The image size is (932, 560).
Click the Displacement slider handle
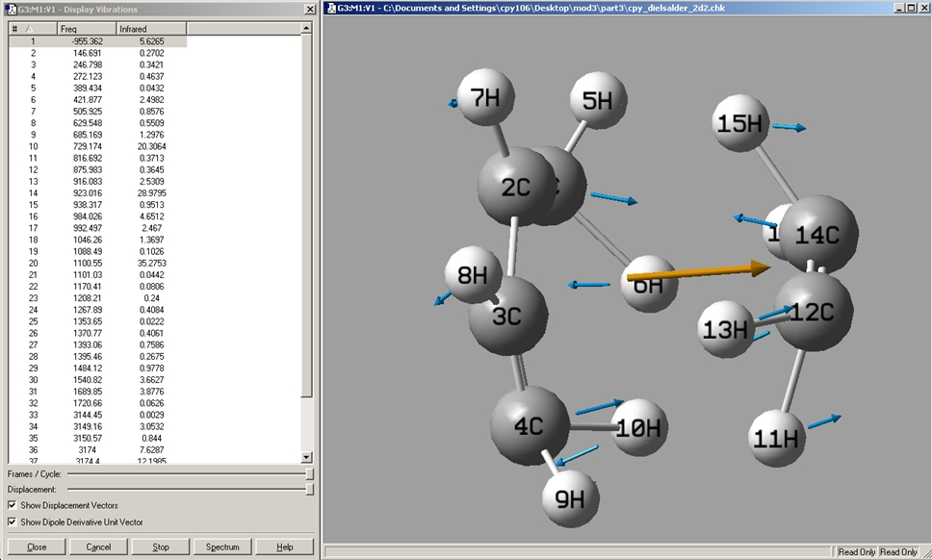[309, 490]
